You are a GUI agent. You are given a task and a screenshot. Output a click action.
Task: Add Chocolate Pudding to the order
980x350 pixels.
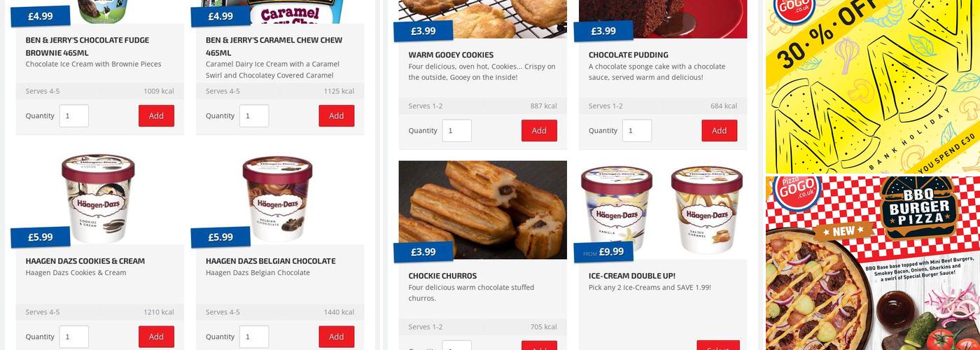pyautogui.click(x=719, y=131)
